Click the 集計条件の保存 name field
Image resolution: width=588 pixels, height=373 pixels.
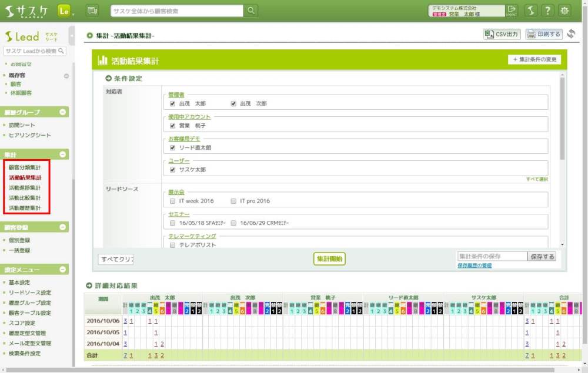click(x=492, y=257)
